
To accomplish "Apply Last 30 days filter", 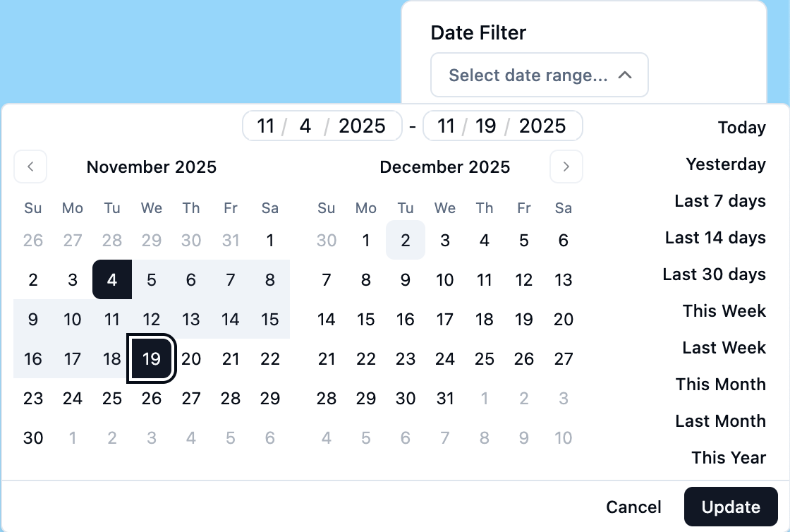I will [x=714, y=274].
